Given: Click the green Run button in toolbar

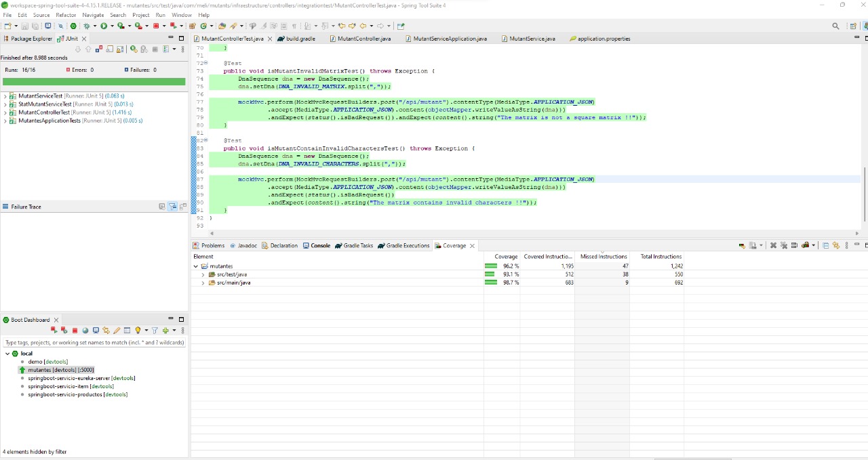Looking at the screenshot, I should (103, 26).
